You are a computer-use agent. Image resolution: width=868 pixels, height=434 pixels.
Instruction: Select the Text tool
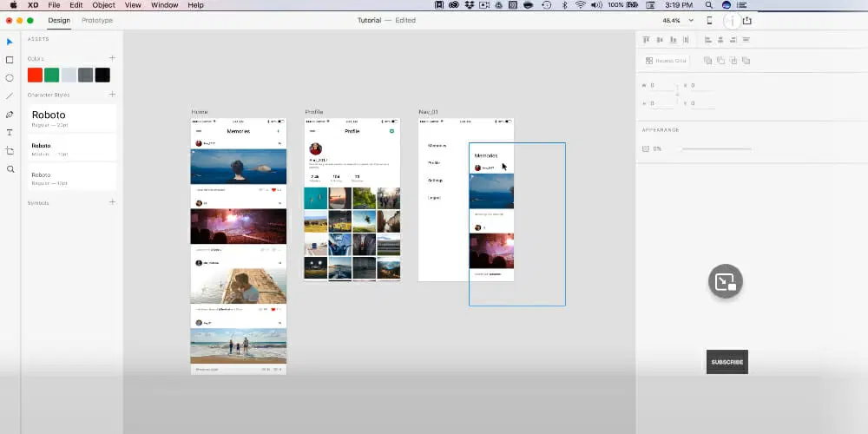click(x=10, y=133)
